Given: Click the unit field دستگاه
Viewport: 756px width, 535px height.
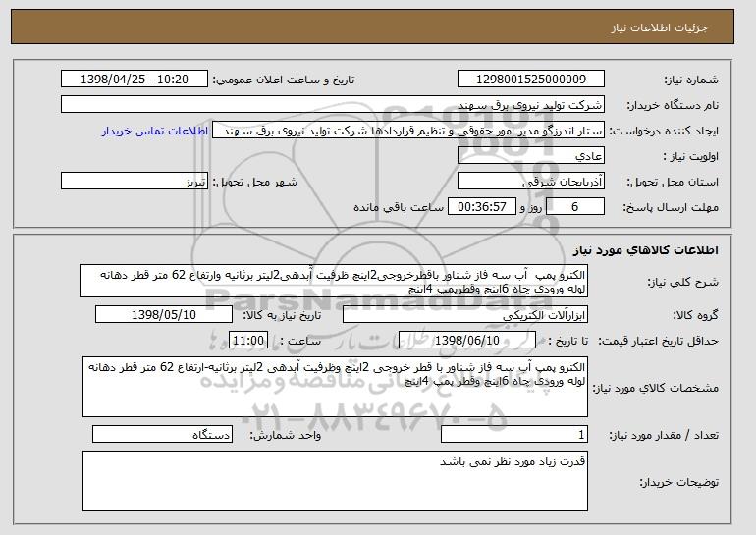Looking at the screenshot, I should (162, 435).
